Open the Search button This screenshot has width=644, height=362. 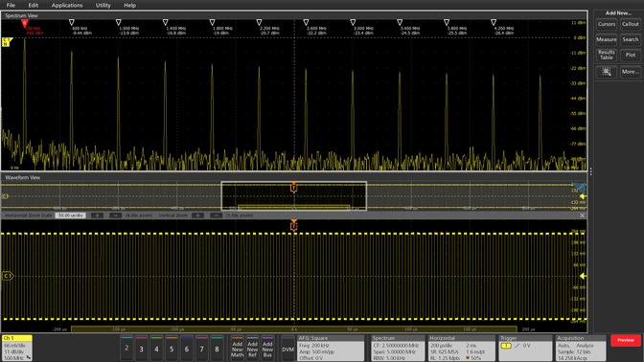tap(630, 39)
